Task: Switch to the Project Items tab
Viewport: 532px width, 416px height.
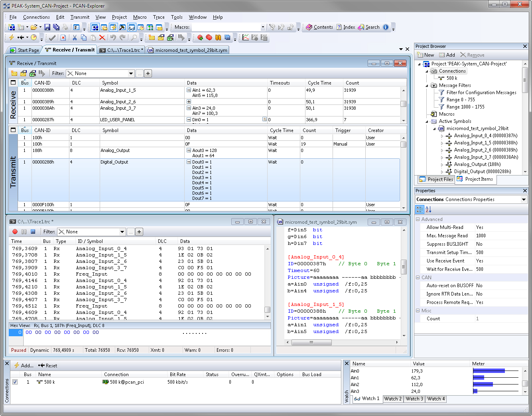Action: point(475,179)
